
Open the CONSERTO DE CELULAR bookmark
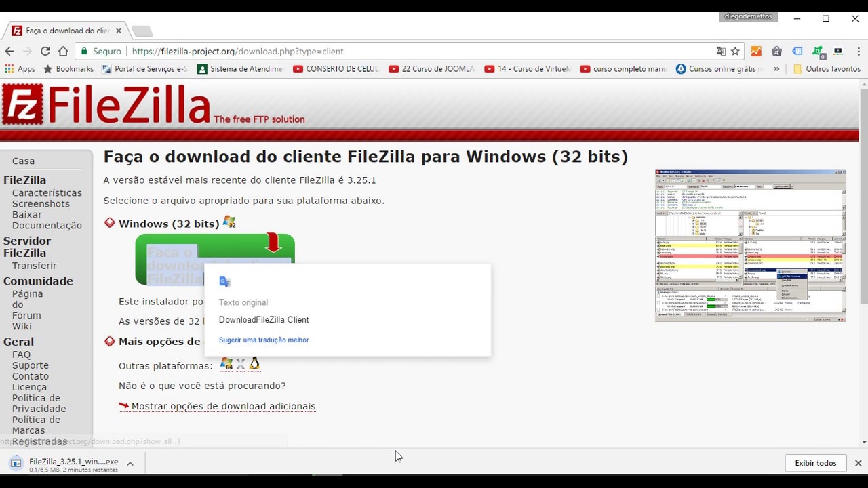coord(336,68)
